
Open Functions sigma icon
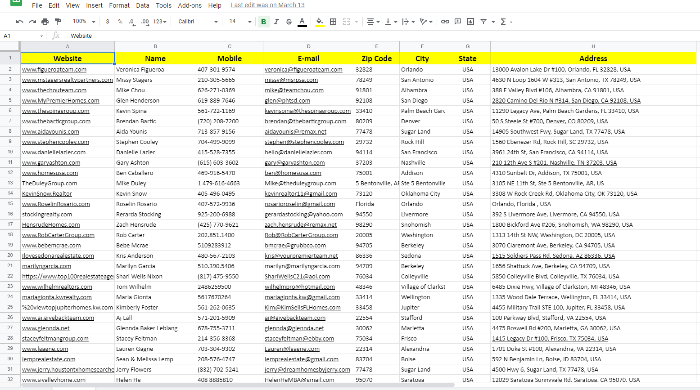pos(503,21)
